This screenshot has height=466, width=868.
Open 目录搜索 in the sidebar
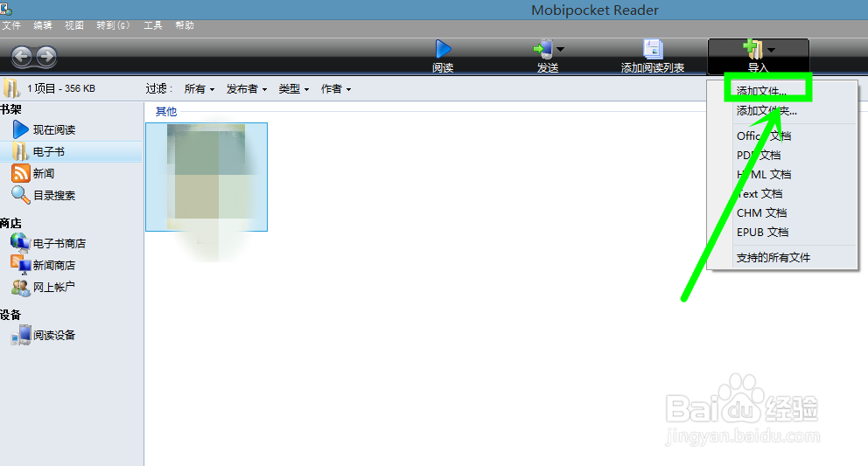54,195
